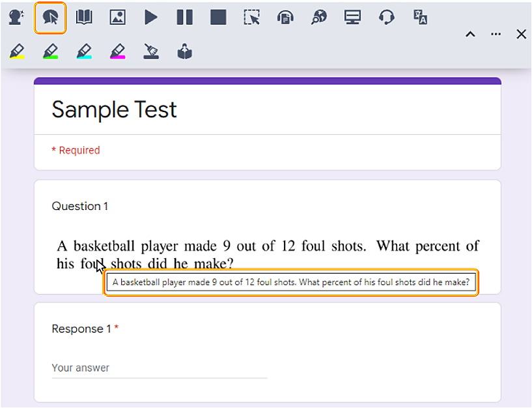Click the Clear Highlights broom icon
This screenshot has width=532, height=408.
[x=151, y=51]
